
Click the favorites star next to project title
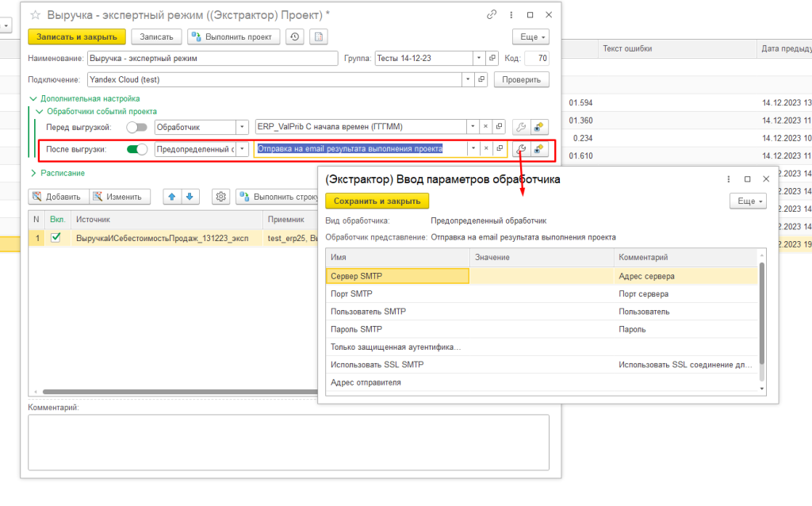point(35,14)
